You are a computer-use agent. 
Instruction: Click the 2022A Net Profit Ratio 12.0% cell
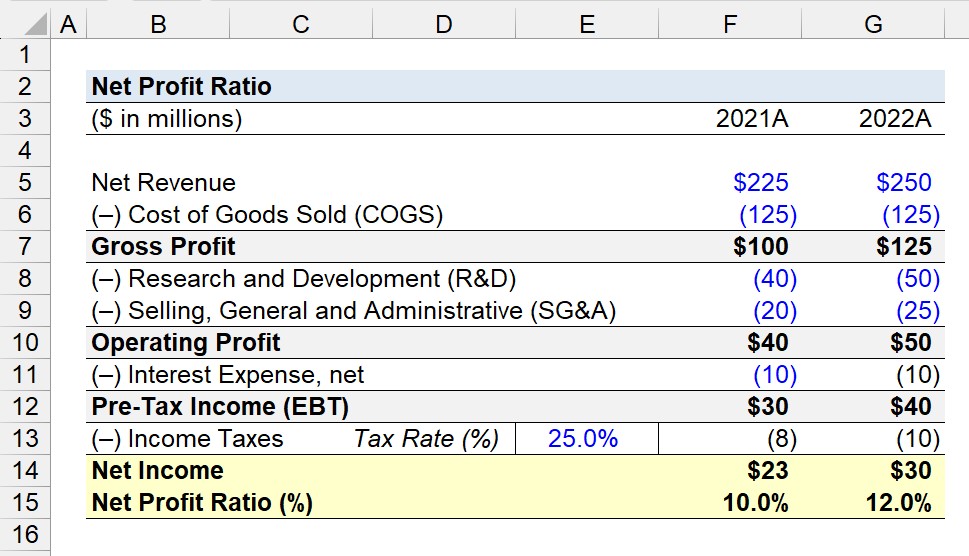873,503
